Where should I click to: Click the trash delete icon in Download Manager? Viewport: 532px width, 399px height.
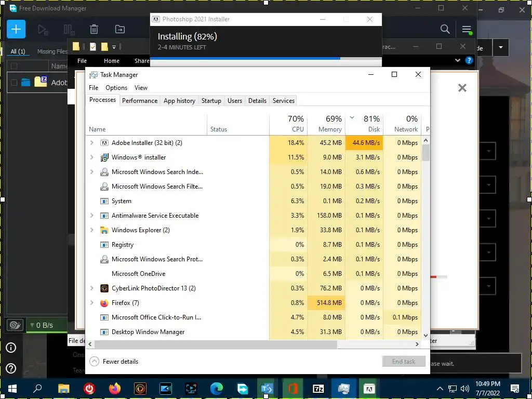coord(94,29)
